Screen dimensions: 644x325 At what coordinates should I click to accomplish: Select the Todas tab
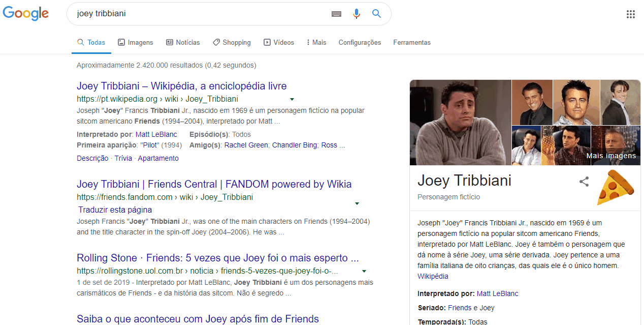click(91, 43)
